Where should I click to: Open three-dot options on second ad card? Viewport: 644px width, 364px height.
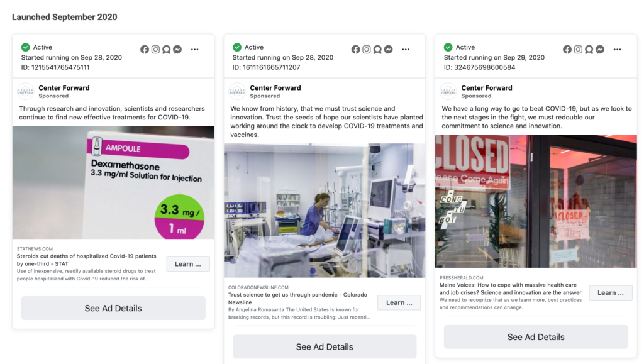[406, 50]
